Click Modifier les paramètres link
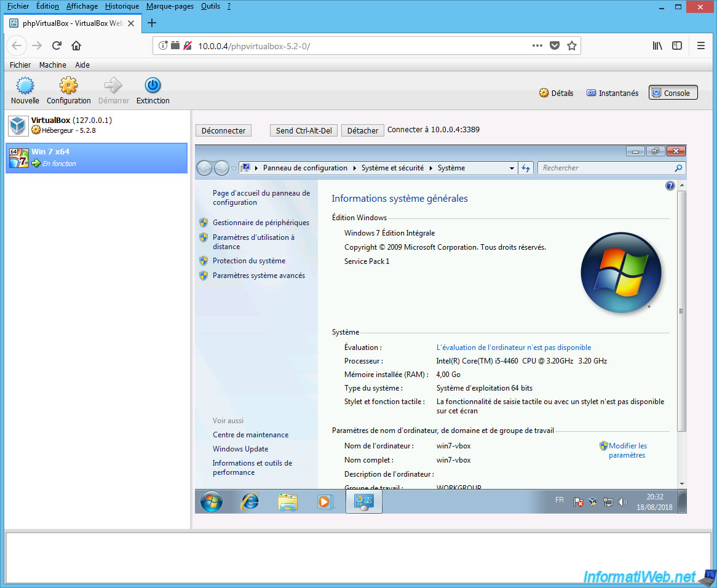 [627, 450]
